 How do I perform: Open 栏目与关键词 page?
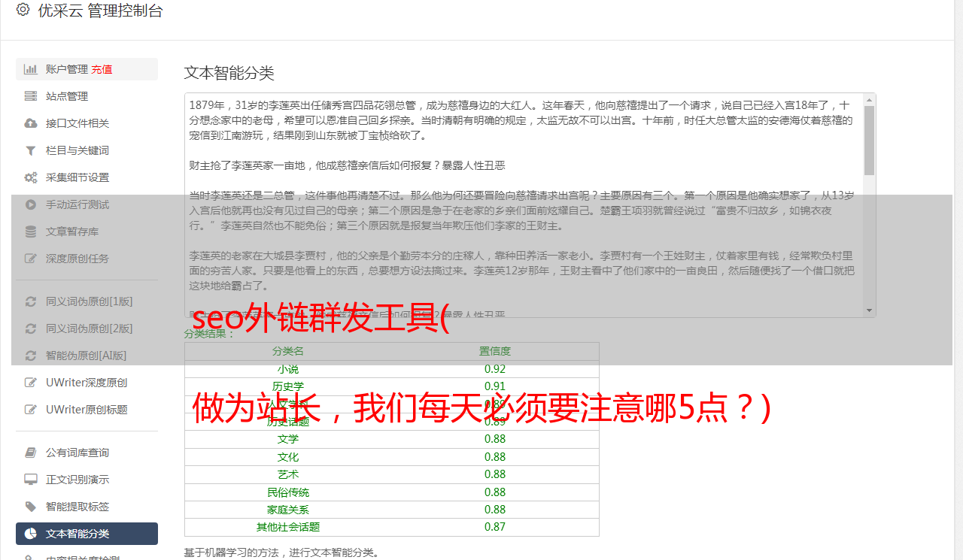(x=87, y=150)
